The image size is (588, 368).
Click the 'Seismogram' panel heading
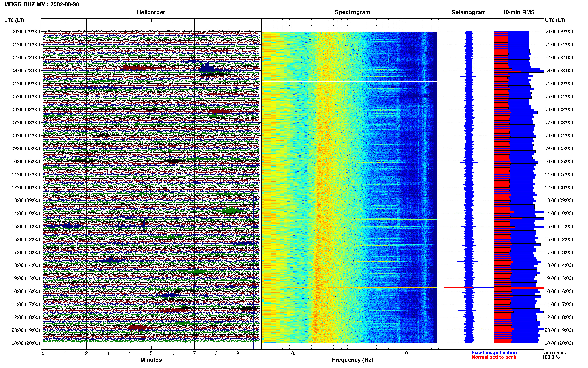468,12
